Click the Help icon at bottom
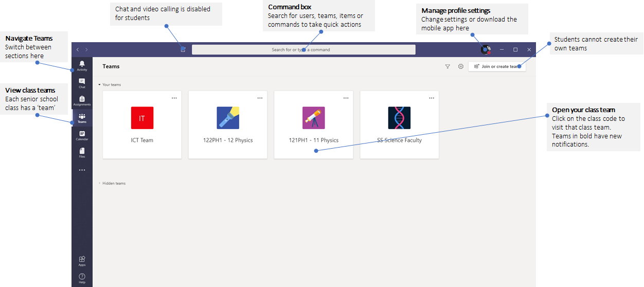This screenshot has height=287, width=644. pos(82,278)
